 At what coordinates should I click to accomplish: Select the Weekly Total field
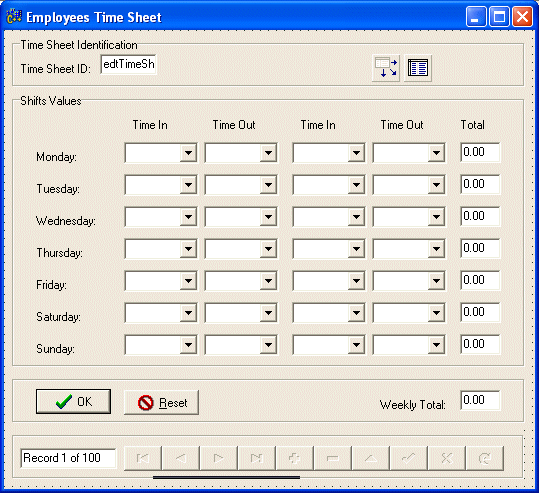pyautogui.click(x=480, y=400)
